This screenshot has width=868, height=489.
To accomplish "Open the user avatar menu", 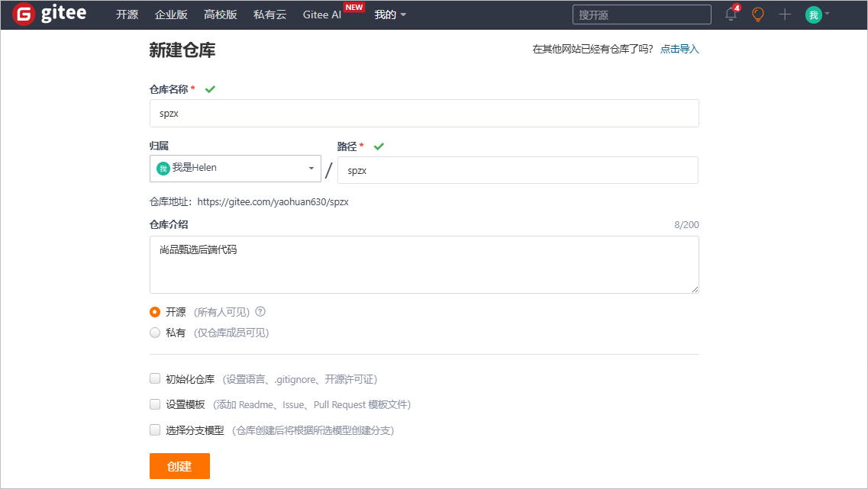I will coord(813,15).
